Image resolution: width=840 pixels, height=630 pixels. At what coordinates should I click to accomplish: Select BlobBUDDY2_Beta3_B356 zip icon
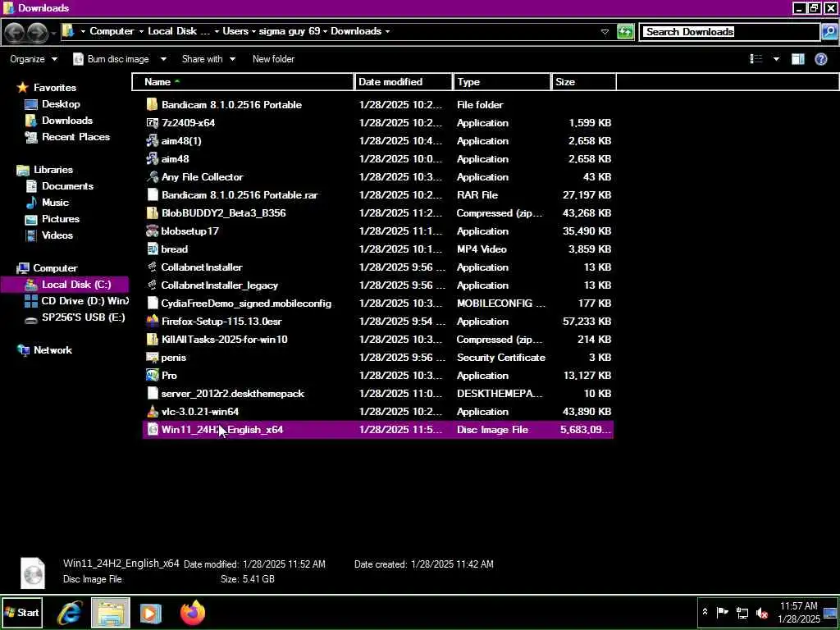click(152, 212)
